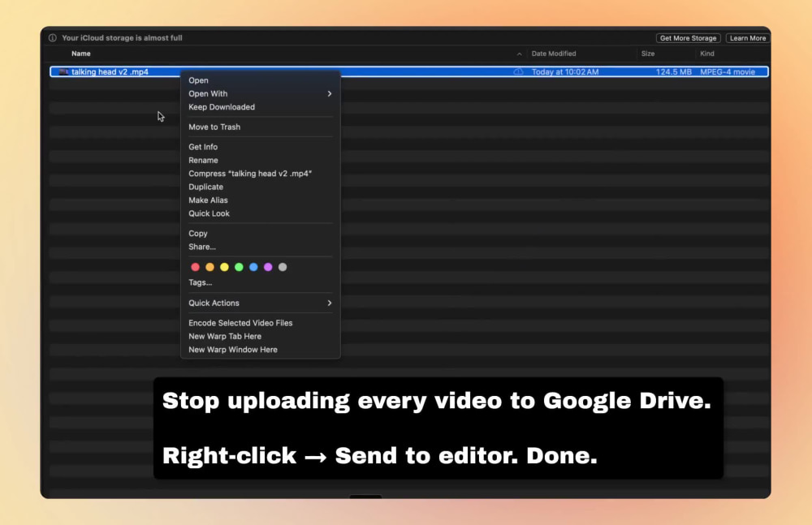
Task: Apply the gray tag color
Action: pos(283,267)
